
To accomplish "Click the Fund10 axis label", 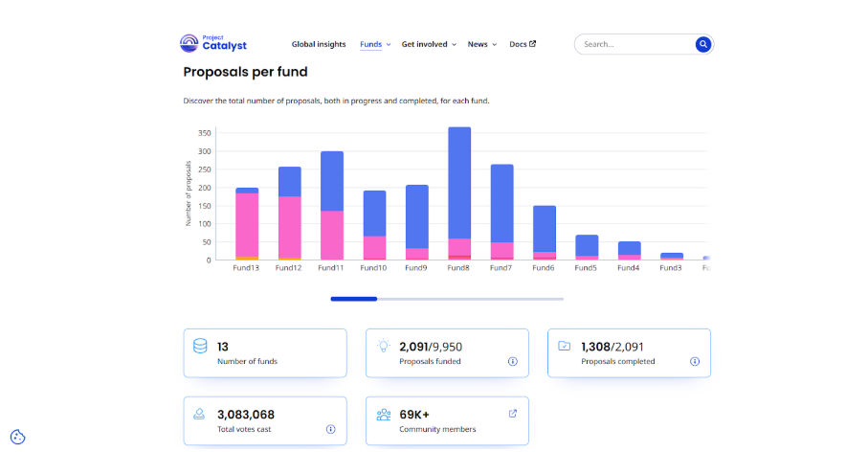I will [x=373, y=267].
